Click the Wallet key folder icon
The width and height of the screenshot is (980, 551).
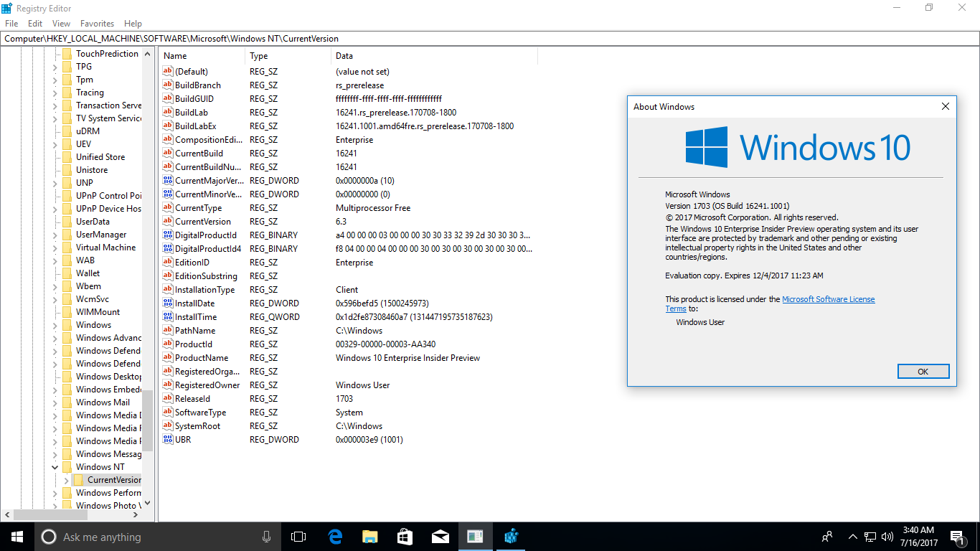pyautogui.click(x=67, y=273)
